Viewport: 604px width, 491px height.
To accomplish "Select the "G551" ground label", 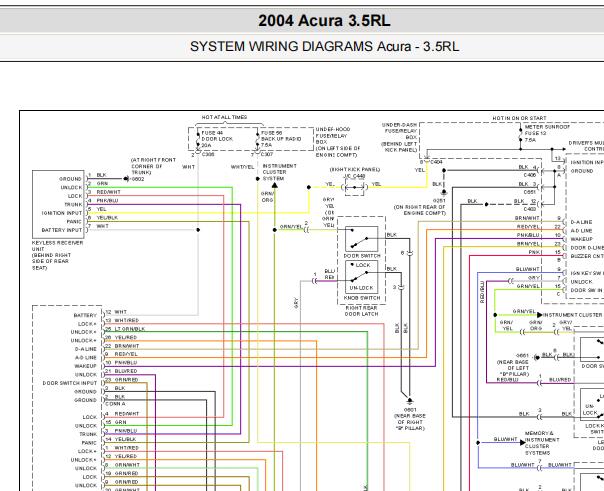I will tap(522, 356).
